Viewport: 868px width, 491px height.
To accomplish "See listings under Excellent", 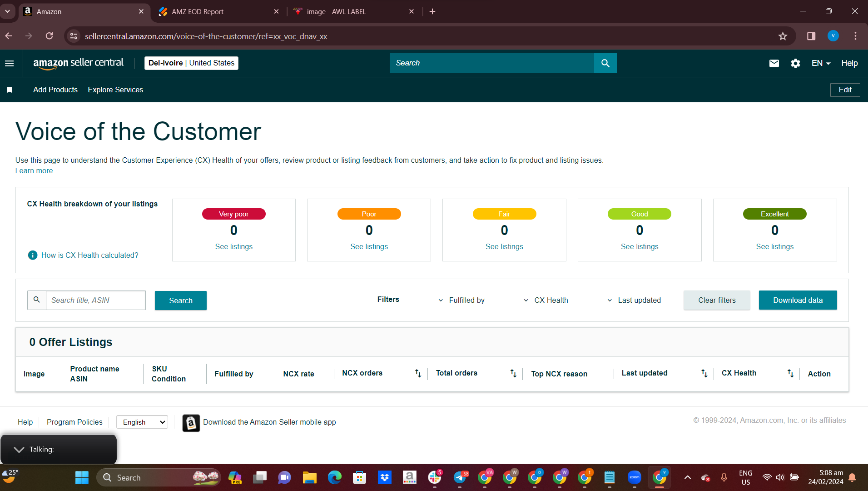I will (775, 247).
